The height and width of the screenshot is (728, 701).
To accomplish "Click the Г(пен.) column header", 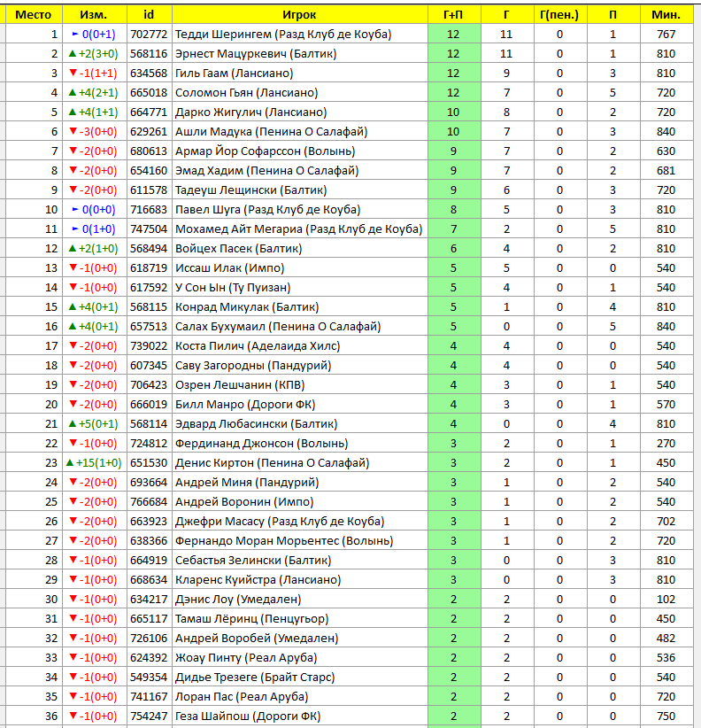I will point(560,14).
